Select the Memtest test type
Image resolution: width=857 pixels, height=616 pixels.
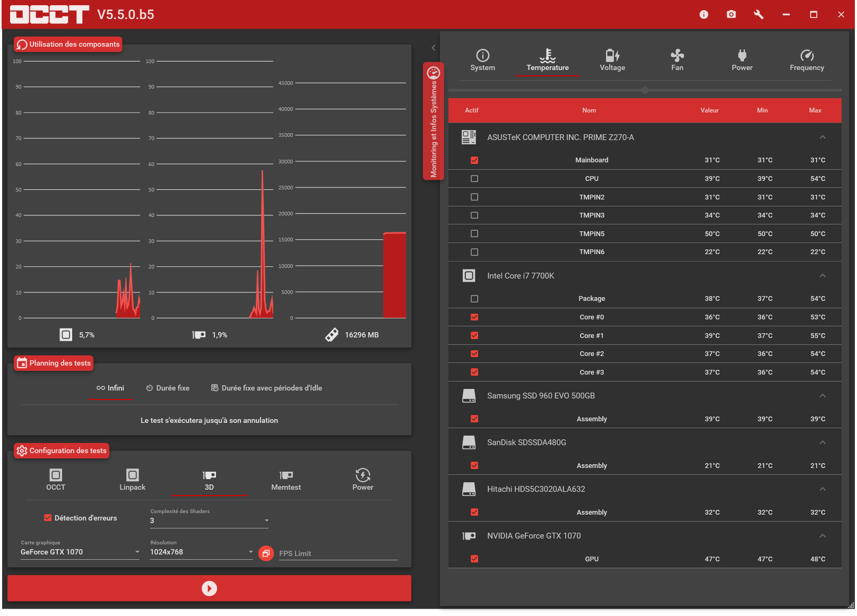[x=286, y=480]
